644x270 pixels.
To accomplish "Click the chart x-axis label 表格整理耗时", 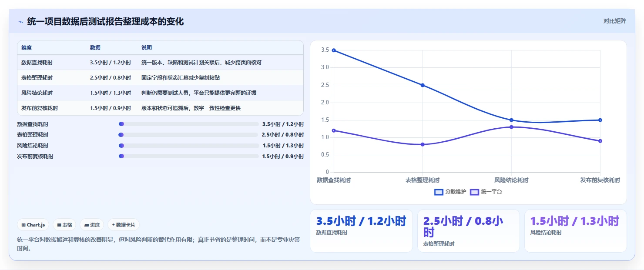I will pyautogui.click(x=423, y=180).
